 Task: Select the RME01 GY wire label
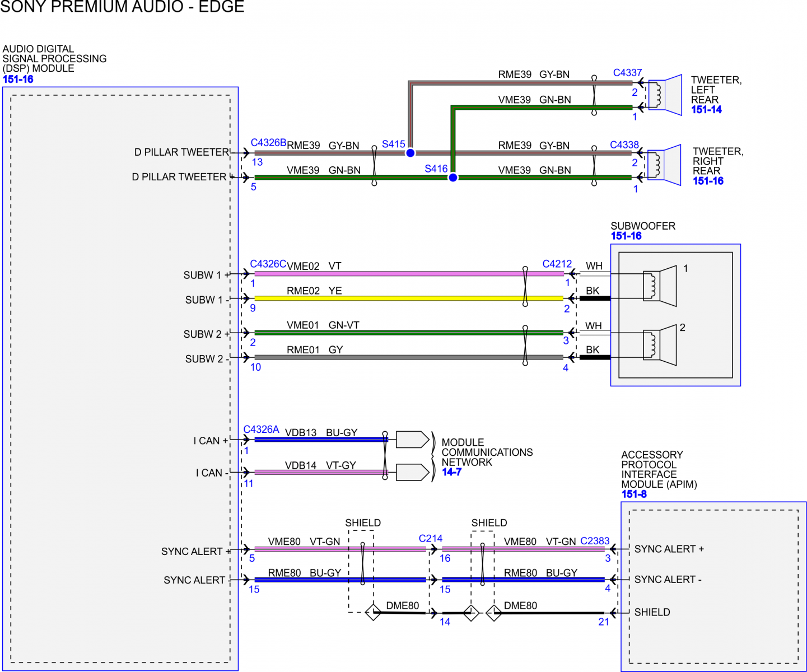tap(315, 349)
